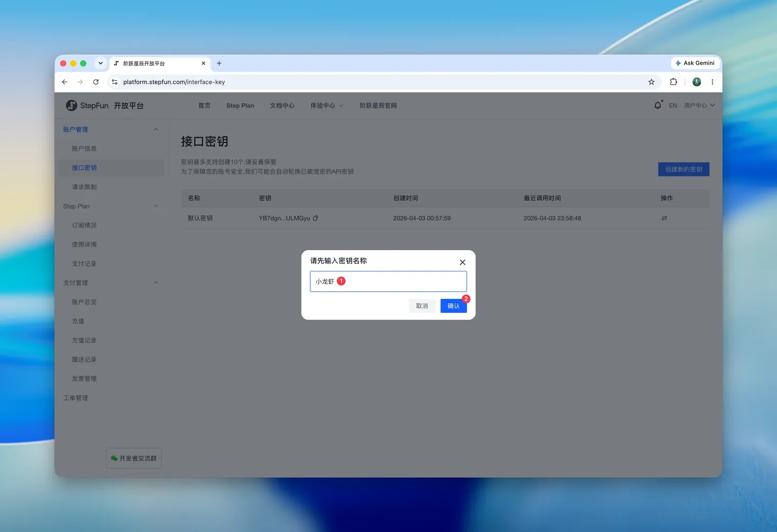
Task: Click 确认 in the dialog
Action: pos(453,306)
